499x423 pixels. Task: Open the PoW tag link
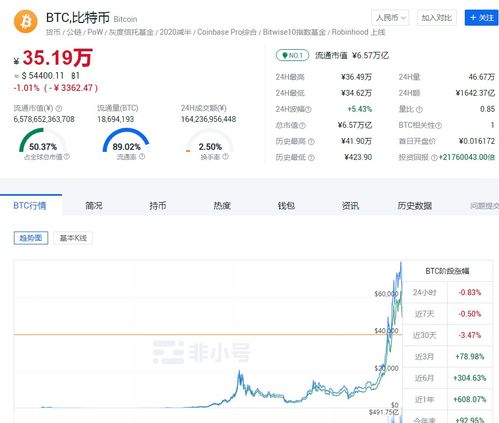coord(95,32)
